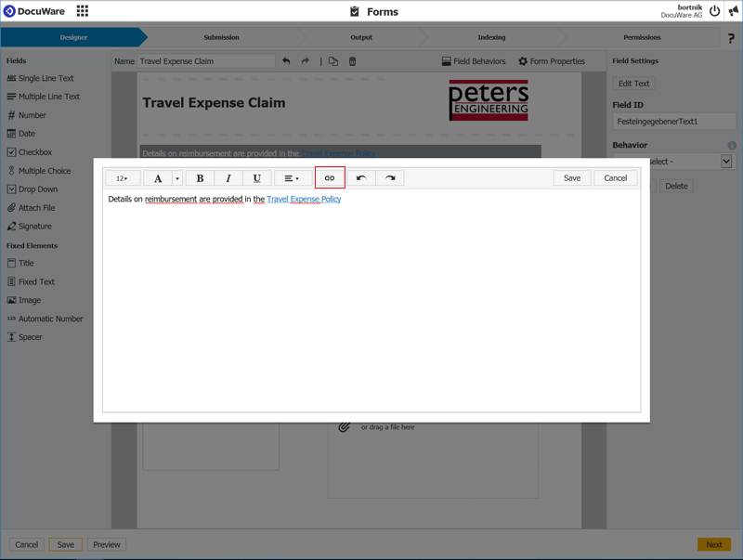Save the text in the editor dialog
This screenshot has height=560, width=743.
(x=572, y=178)
